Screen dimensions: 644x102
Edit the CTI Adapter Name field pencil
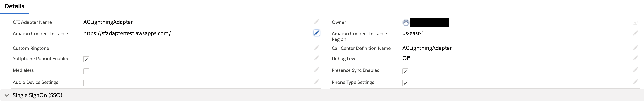tap(317, 22)
